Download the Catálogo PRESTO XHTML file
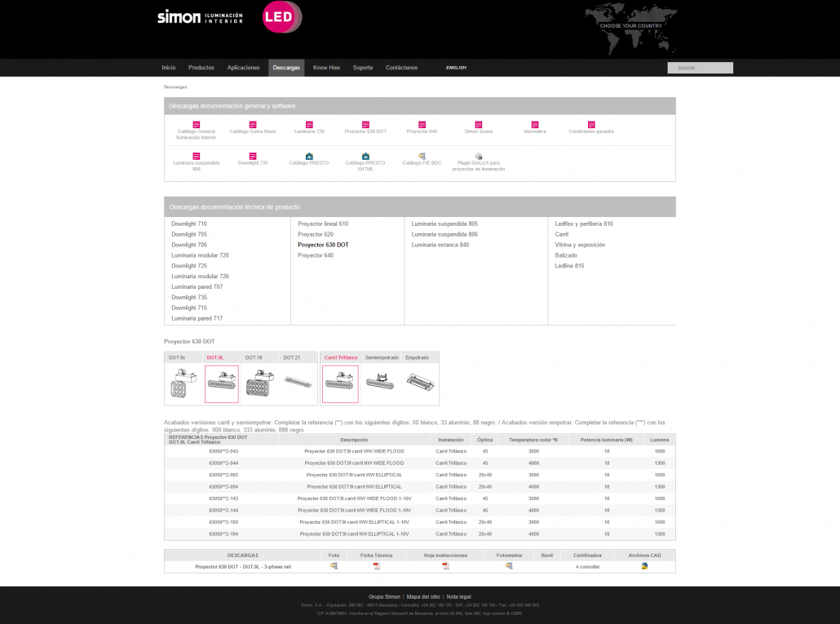This screenshot has height=624, width=840. [365, 157]
